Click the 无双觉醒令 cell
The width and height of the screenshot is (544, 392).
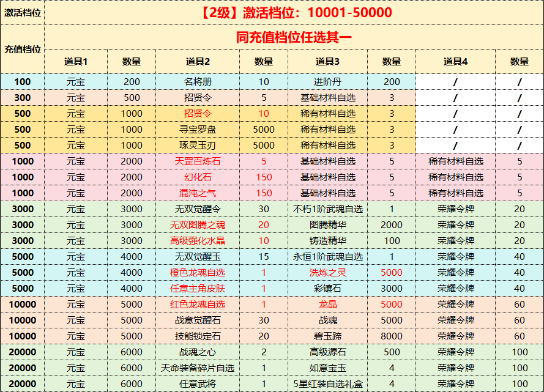click(198, 209)
